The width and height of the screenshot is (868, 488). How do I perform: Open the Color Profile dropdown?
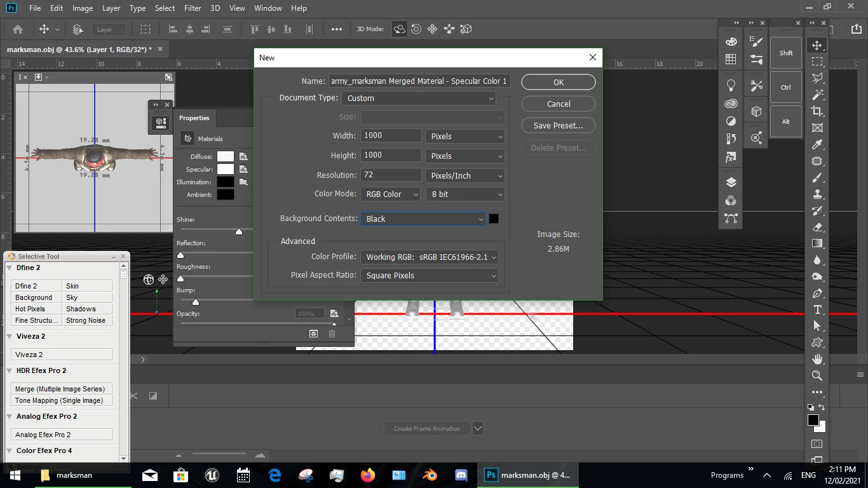pyautogui.click(x=429, y=257)
